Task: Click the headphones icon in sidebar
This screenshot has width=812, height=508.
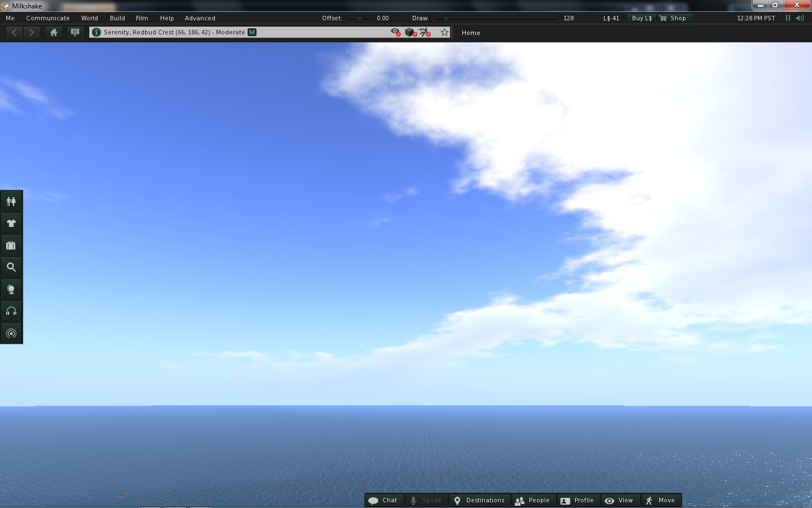Action: pos(11,312)
